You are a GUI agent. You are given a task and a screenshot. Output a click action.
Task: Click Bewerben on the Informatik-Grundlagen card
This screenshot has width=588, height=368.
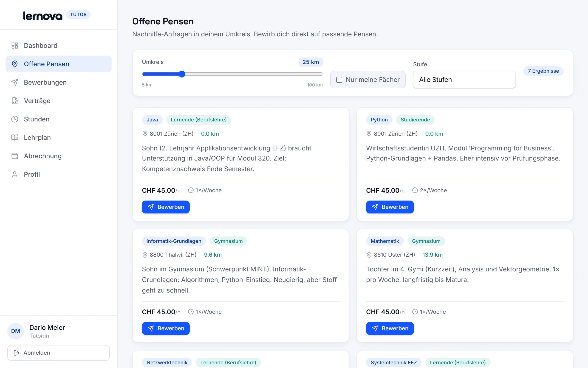[166, 328]
